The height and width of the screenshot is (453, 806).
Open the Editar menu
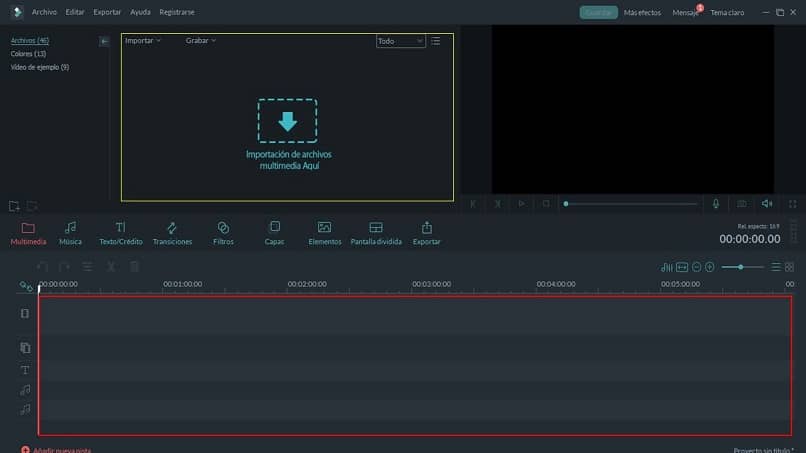75,12
